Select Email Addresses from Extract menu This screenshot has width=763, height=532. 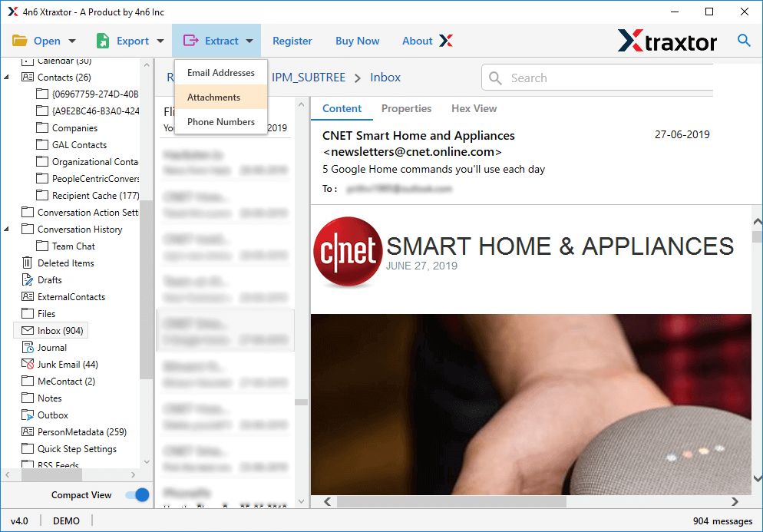point(221,72)
